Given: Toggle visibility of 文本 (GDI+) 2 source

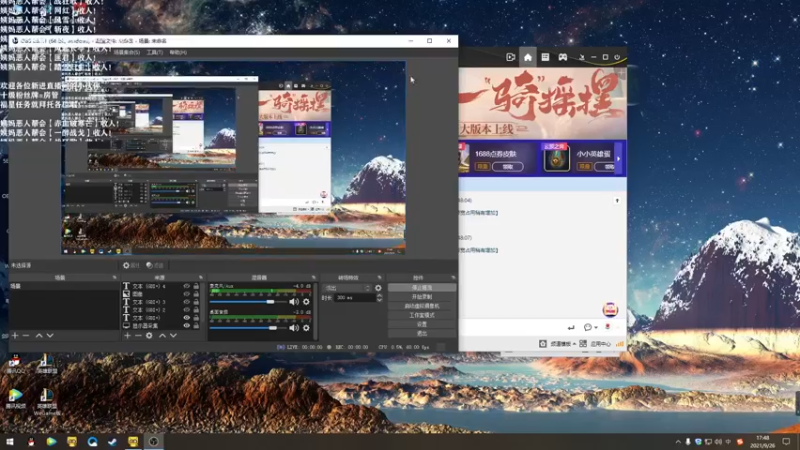Looking at the screenshot, I should coord(186,309).
